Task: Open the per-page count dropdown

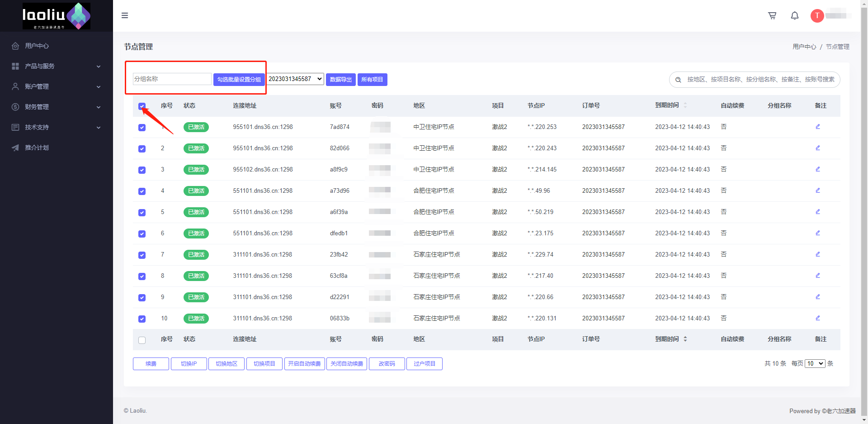Action: click(815, 364)
